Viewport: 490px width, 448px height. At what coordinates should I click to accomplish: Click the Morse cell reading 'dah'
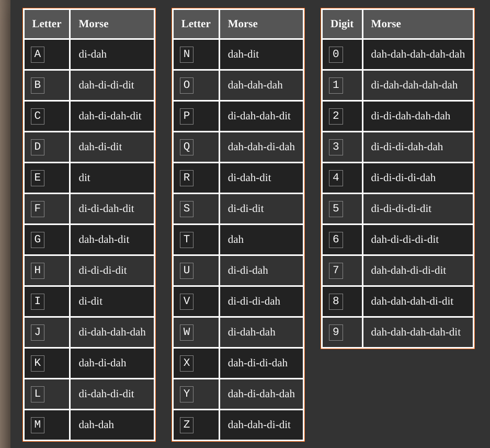236,240
